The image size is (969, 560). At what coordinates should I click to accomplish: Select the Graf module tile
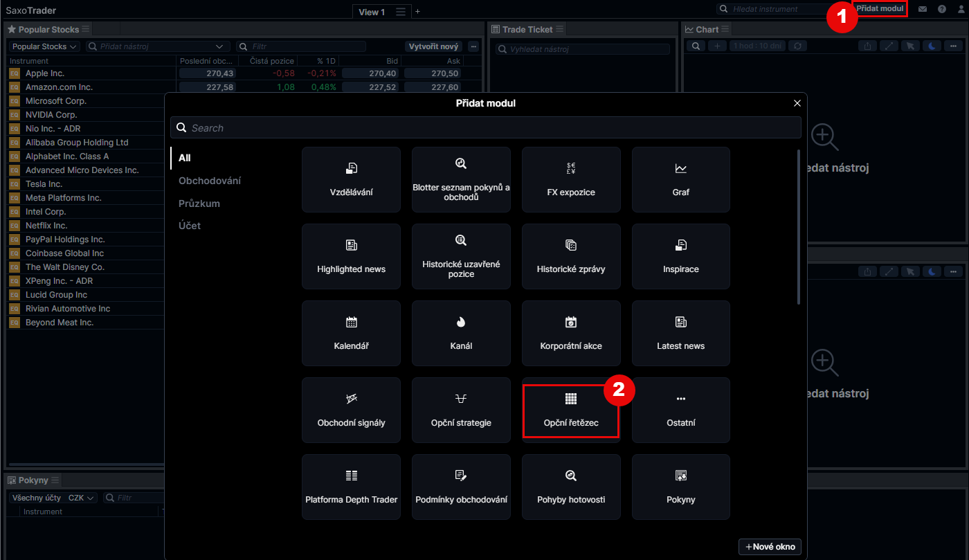point(680,179)
